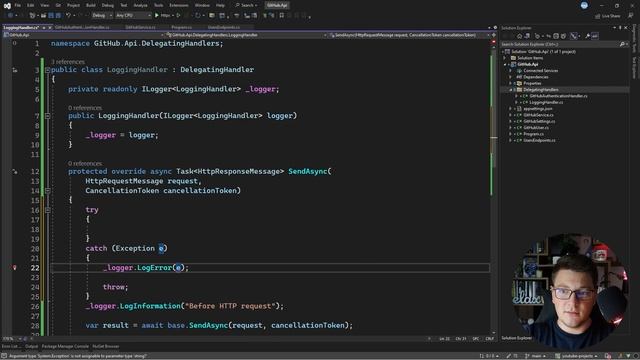Click the Undo toolbar icon
This screenshot has width=640, height=360.
[69, 16]
